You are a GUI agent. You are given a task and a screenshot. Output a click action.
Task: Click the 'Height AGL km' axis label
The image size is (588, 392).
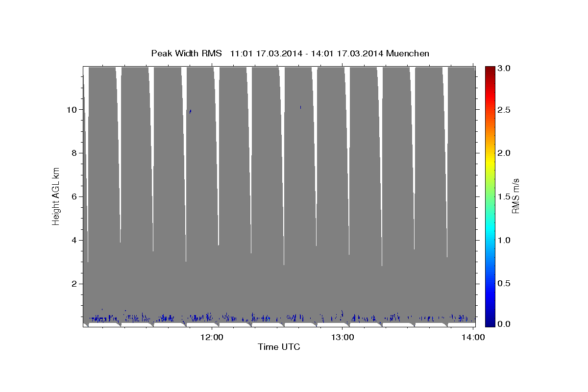point(56,196)
